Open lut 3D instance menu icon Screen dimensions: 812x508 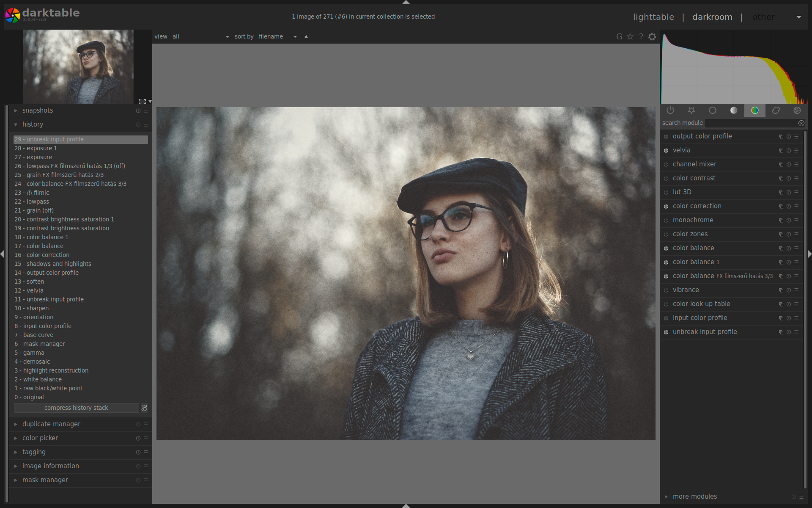781,193
